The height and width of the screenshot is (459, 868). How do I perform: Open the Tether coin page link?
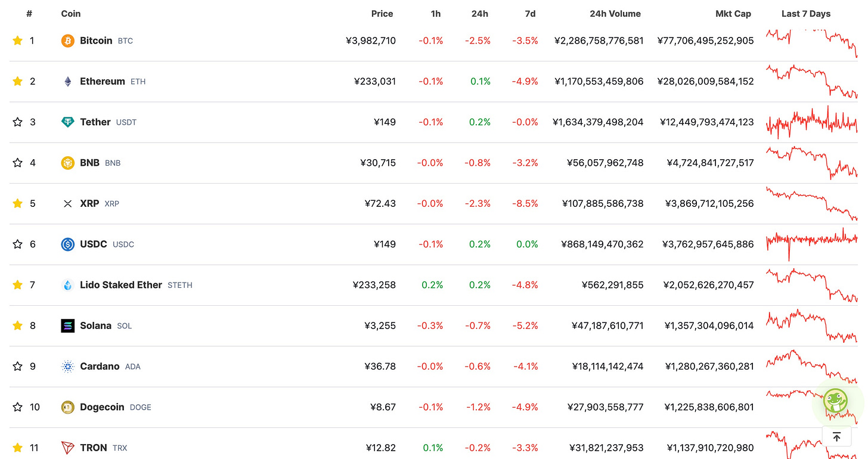coord(95,122)
